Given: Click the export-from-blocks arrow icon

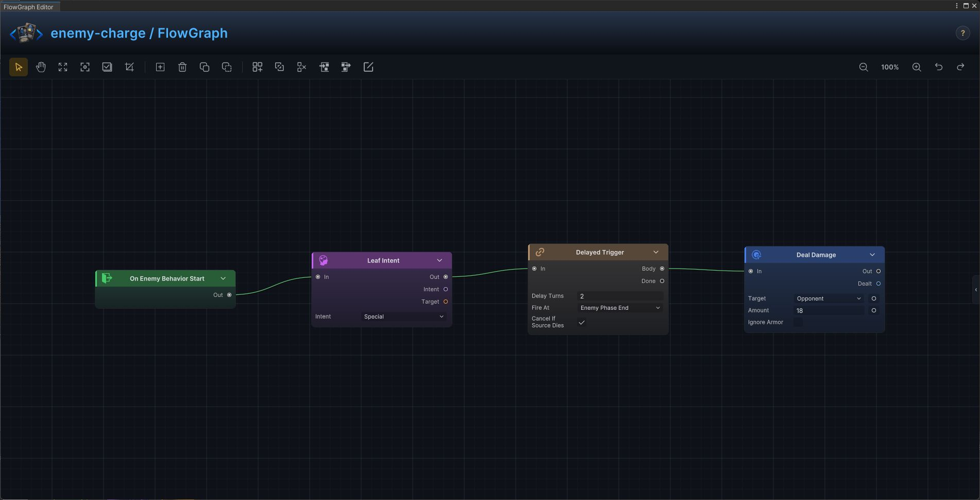Looking at the screenshot, I should point(346,67).
